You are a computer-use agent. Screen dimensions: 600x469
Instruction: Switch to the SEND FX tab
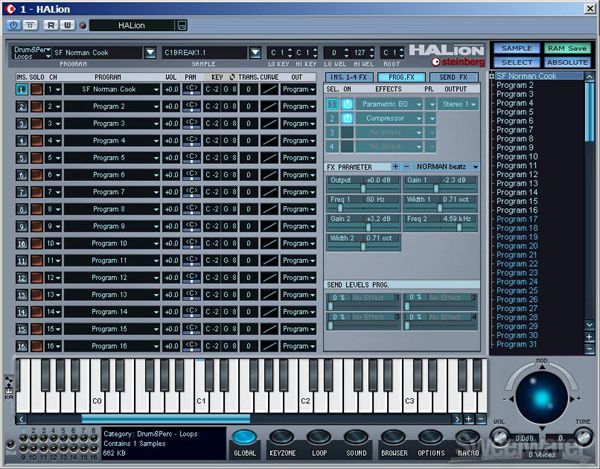[x=457, y=76]
